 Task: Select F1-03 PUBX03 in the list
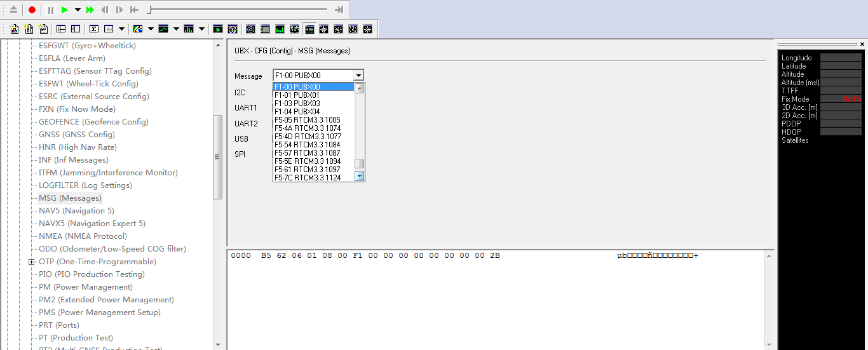click(x=313, y=104)
